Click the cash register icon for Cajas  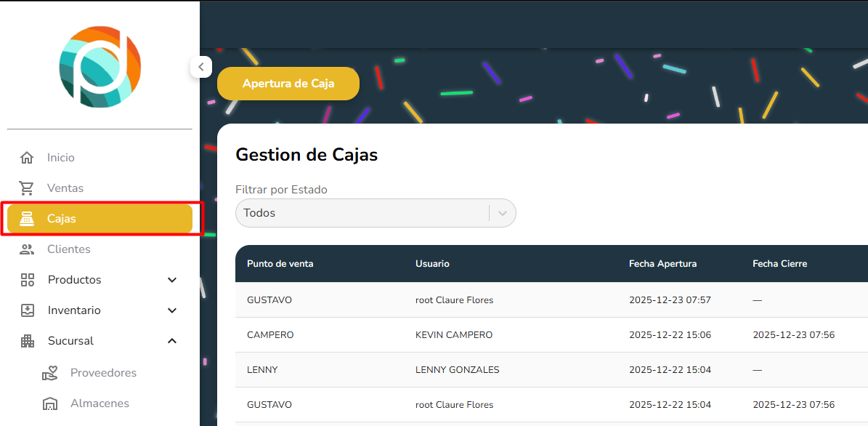click(27, 219)
